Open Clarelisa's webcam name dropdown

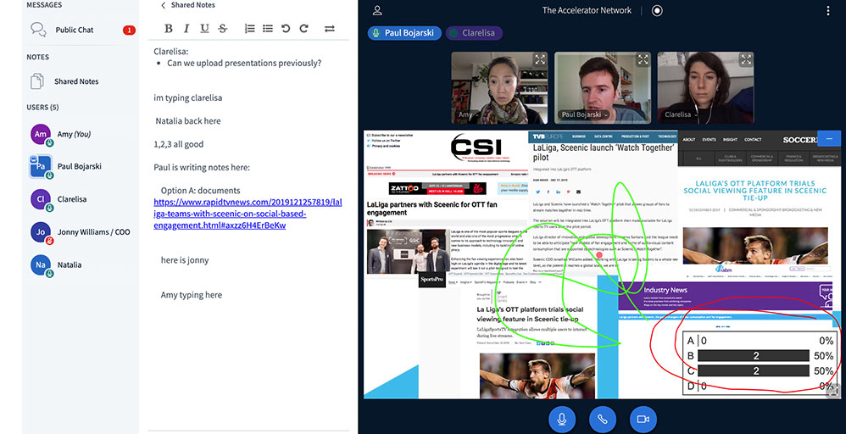[x=682, y=115]
